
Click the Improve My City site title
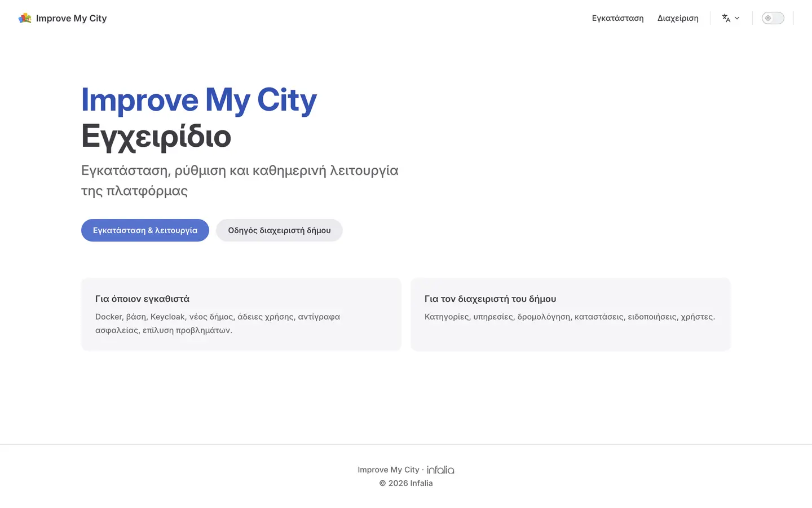click(72, 18)
